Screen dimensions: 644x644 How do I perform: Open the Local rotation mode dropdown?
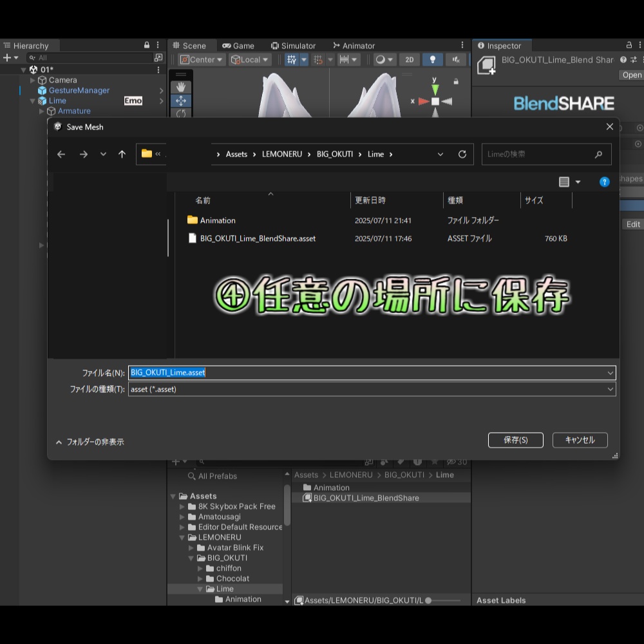click(250, 60)
